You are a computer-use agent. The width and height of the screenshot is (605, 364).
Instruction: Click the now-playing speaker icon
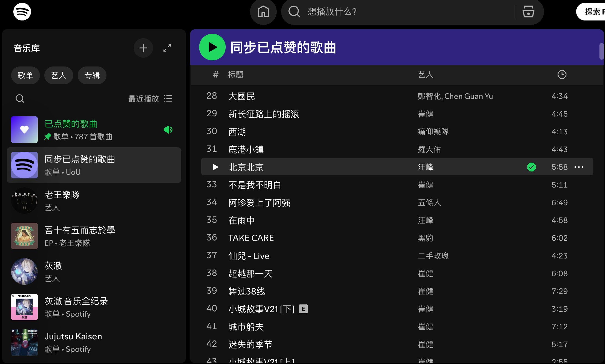click(x=168, y=130)
